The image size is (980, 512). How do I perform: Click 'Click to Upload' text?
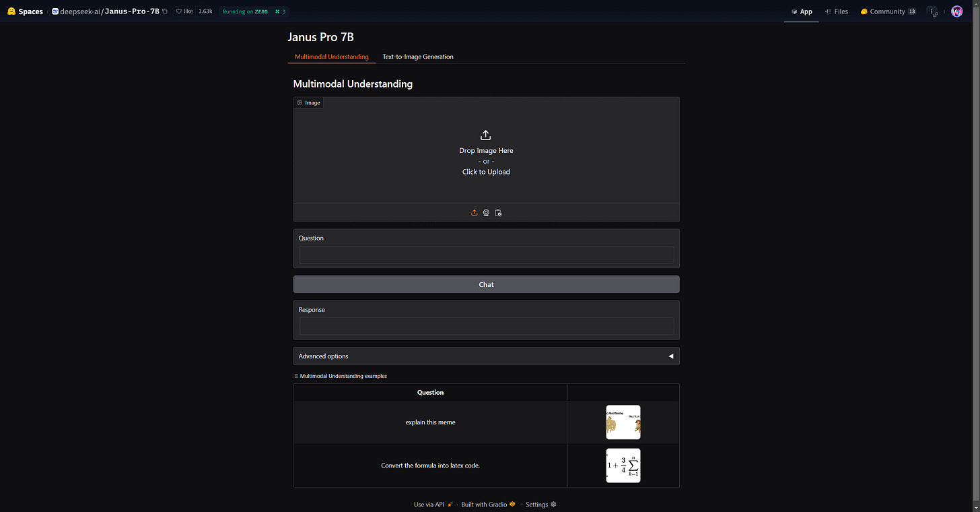[486, 172]
